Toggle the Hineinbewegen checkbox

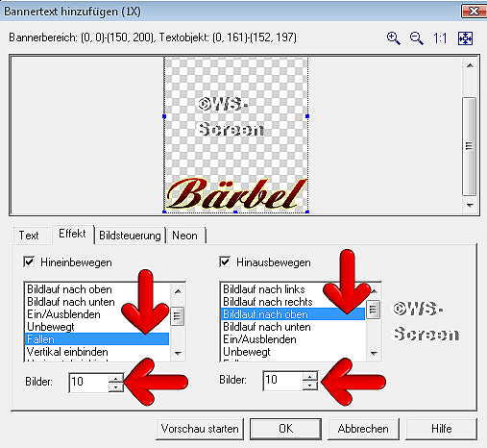[x=29, y=261]
